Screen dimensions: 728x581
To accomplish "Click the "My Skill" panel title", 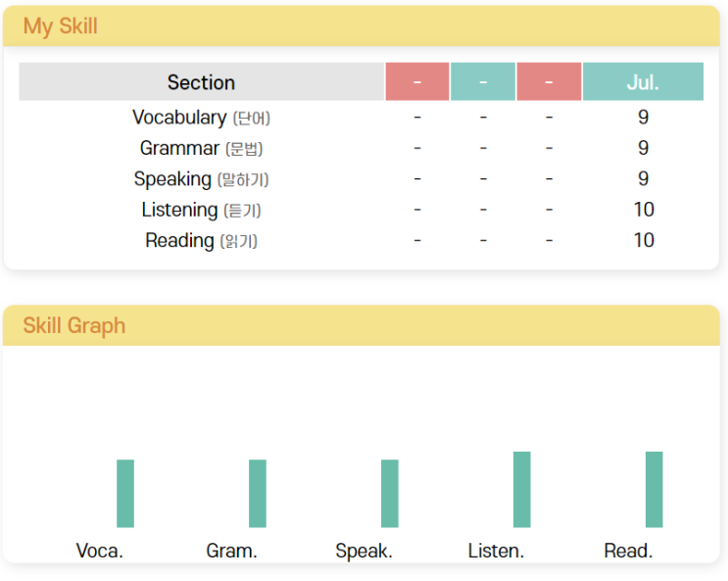I will click(x=60, y=26).
